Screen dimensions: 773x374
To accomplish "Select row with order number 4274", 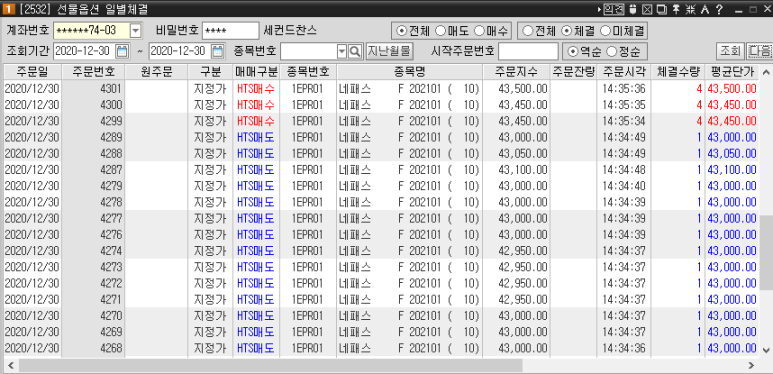I will (382, 251).
